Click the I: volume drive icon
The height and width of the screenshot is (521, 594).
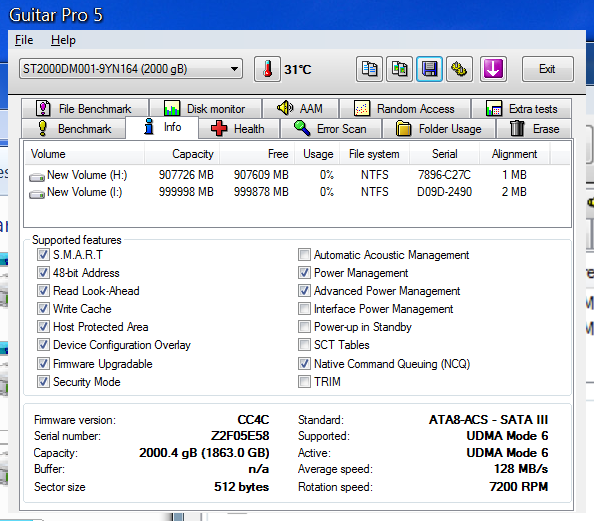37,194
